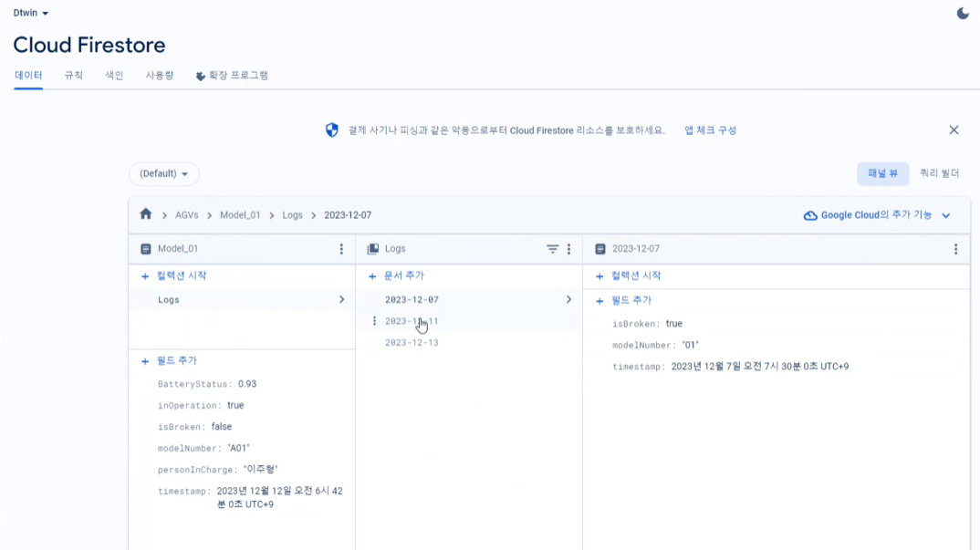The width and height of the screenshot is (980, 550).
Task: Open the (Default) database dropdown
Action: click(x=163, y=173)
